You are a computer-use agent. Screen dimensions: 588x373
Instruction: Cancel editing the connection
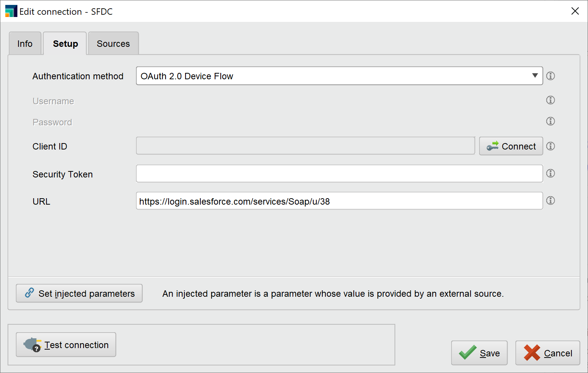pos(548,353)
